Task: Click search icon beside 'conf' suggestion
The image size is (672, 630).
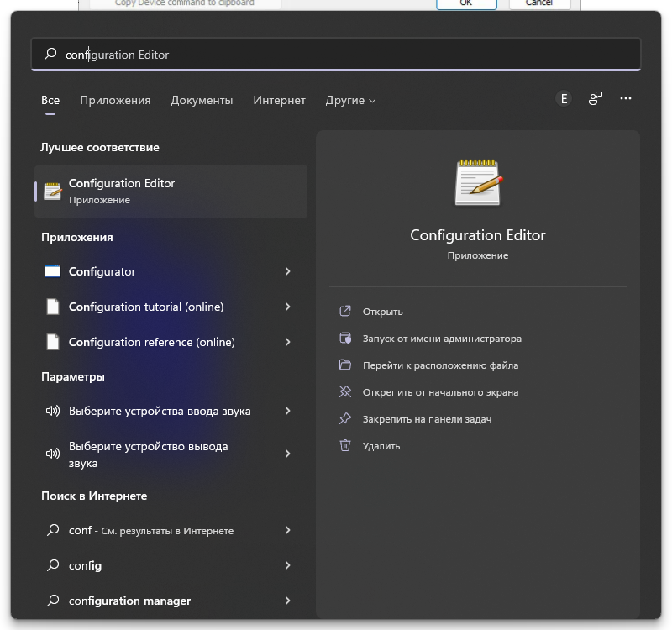Action: click(x=53, y=530)
